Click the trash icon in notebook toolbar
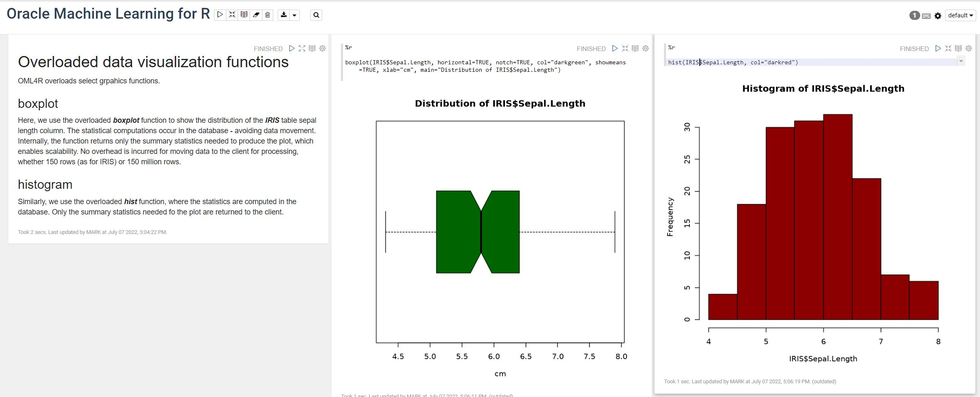 (268, 15)
